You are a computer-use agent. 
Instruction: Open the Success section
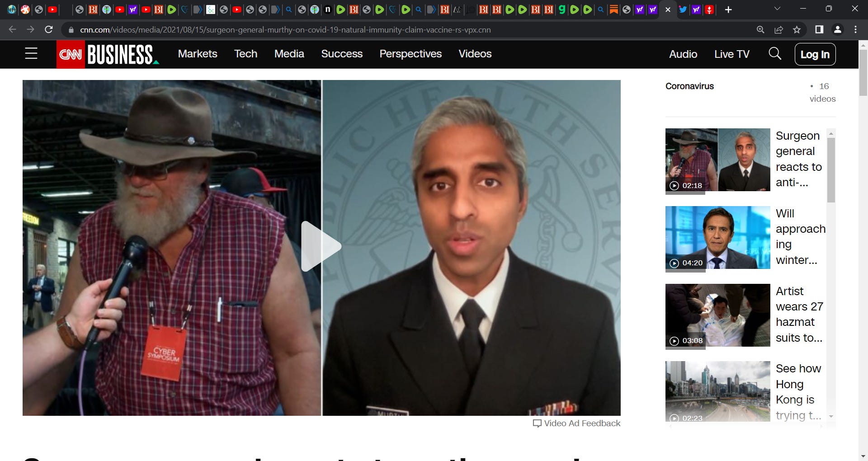[x=342, y=54]
